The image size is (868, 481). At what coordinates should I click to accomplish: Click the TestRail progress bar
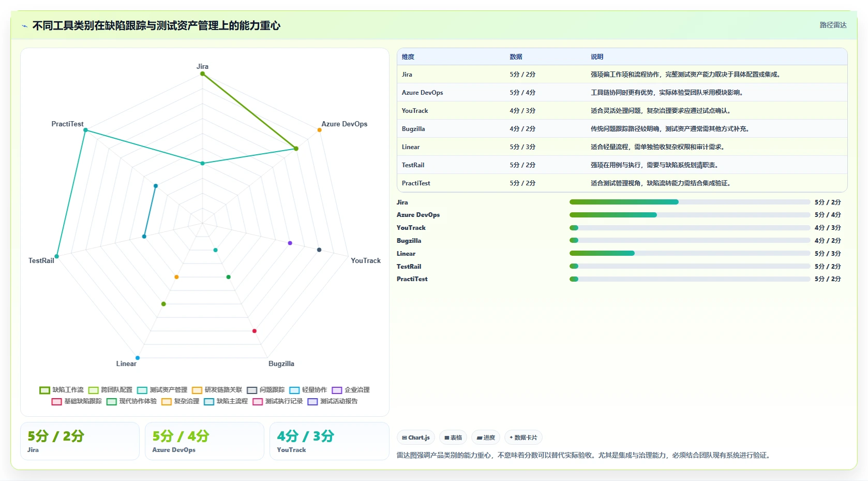point(690,266)
